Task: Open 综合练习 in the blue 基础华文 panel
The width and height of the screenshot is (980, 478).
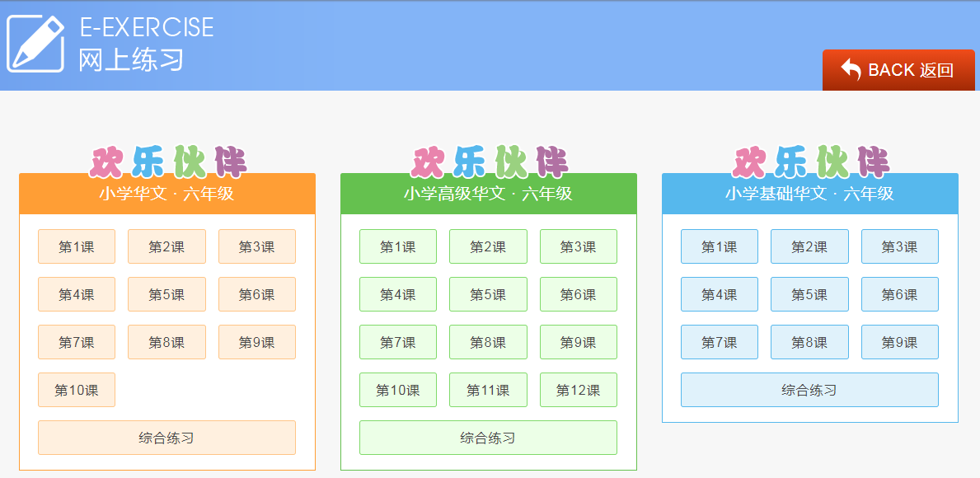Action: [809, 391]
